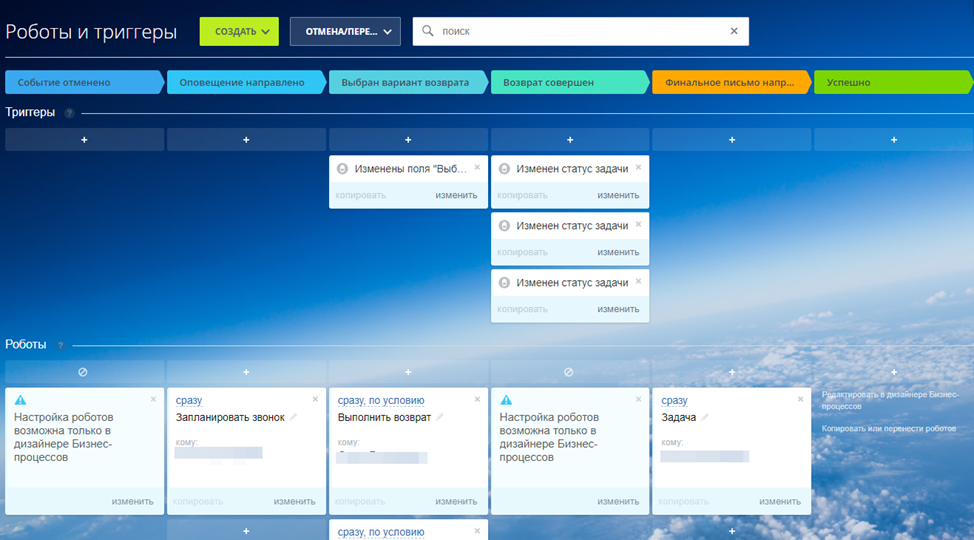Clear the search with the X icon
Viewport: 974px width, 540px height.
point(734,31)
